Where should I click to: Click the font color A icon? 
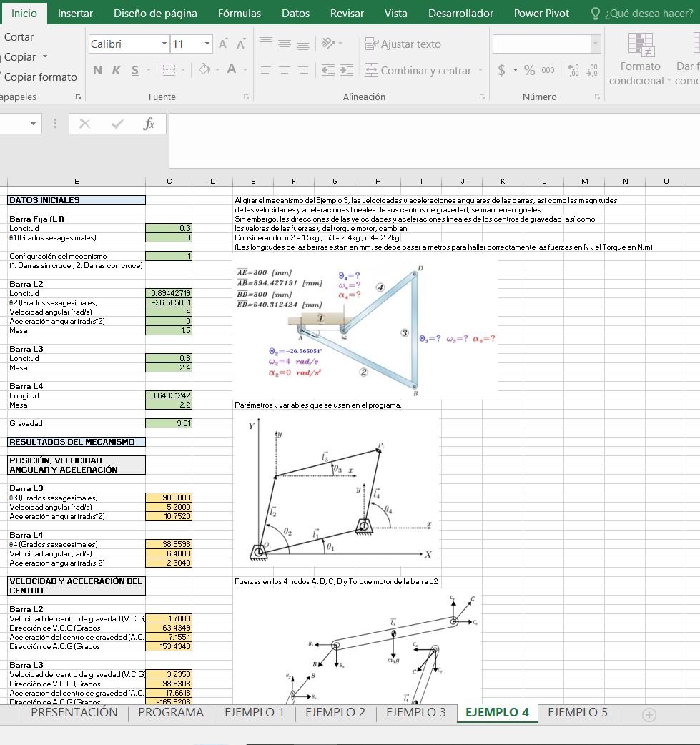(232, 69)
